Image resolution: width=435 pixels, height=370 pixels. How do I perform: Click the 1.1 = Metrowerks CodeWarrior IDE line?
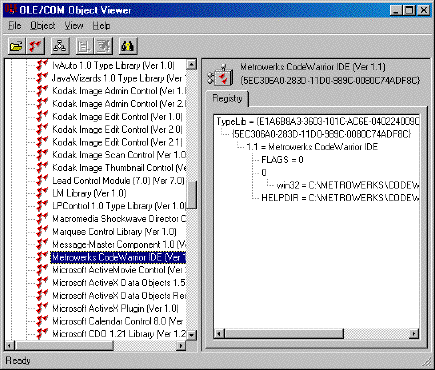[312, 147]
